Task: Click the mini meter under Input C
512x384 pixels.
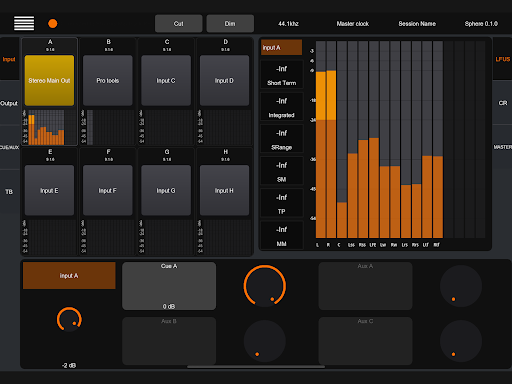Action: coord(166,127)
